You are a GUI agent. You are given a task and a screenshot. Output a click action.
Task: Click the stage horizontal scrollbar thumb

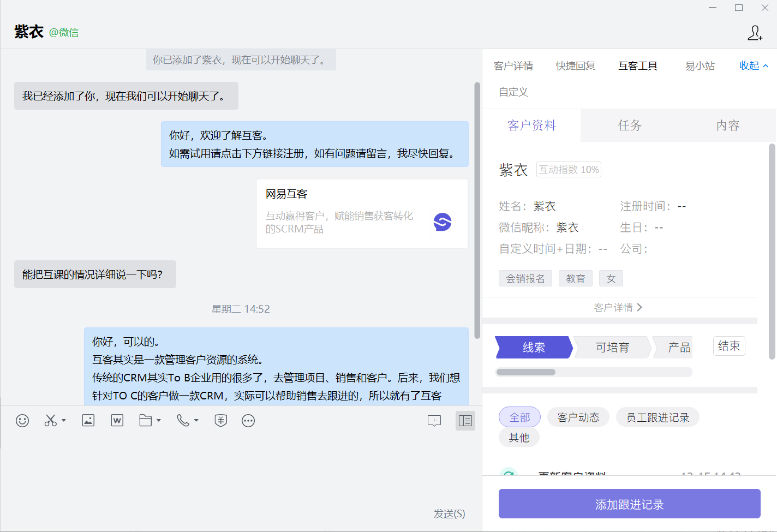pyautogui.click(x=526, y=372)
